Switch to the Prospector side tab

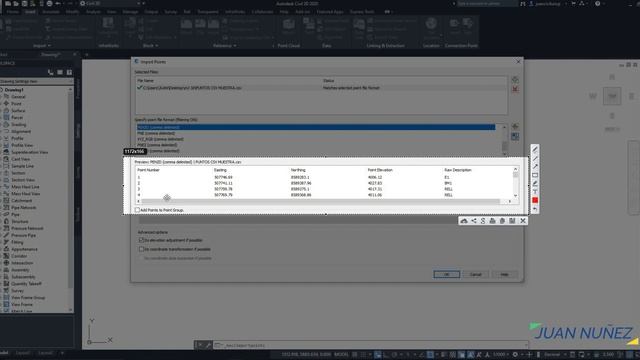[78, 89]
